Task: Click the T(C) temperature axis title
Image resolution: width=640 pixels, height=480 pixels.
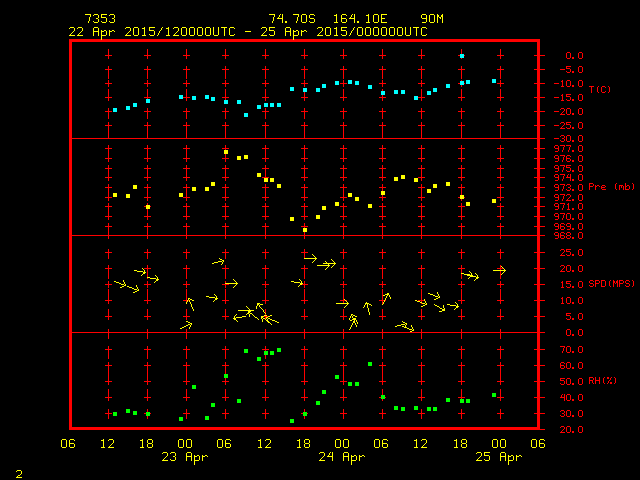Action: [600, 89]
